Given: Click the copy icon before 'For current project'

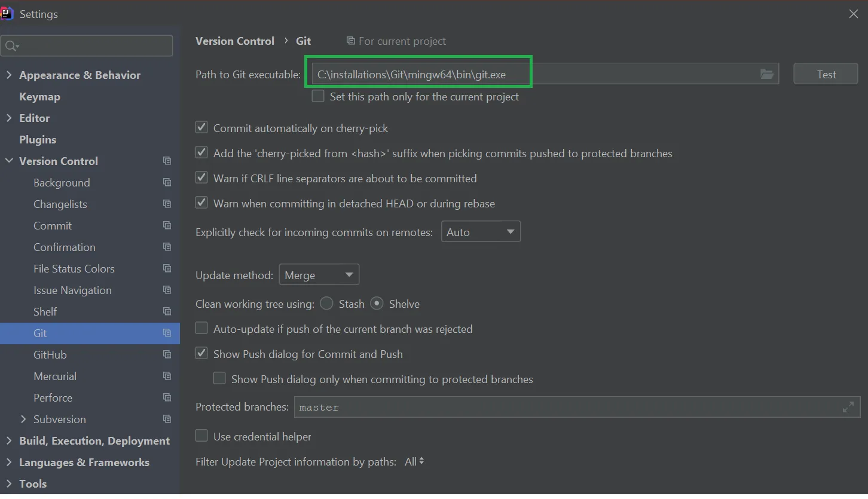Looking at the screenshot, I should click(350, 41).
